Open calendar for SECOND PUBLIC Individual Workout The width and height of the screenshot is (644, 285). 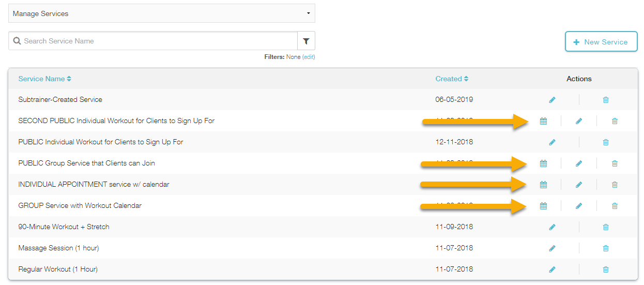pos(543,121)
